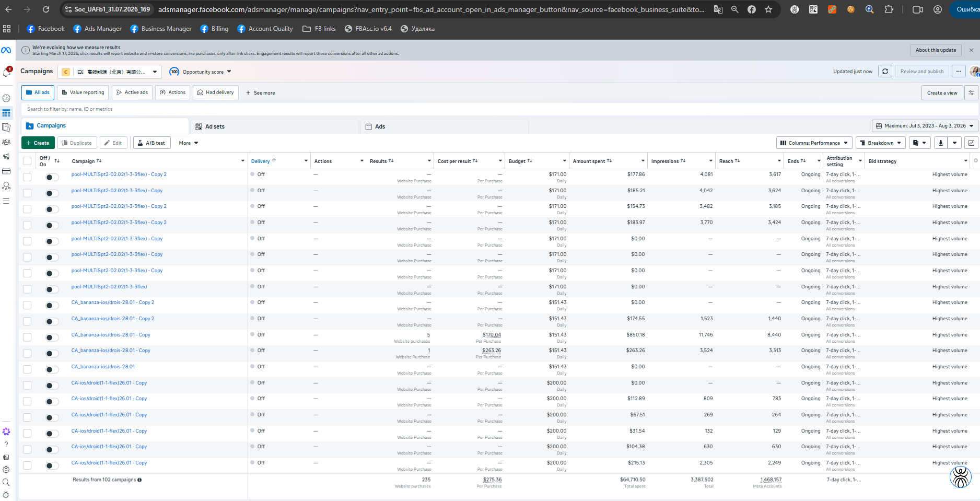The height and width of the screenshot is (501, 980).
Task: Open view customization sliders icon
Action: (971, 93)
